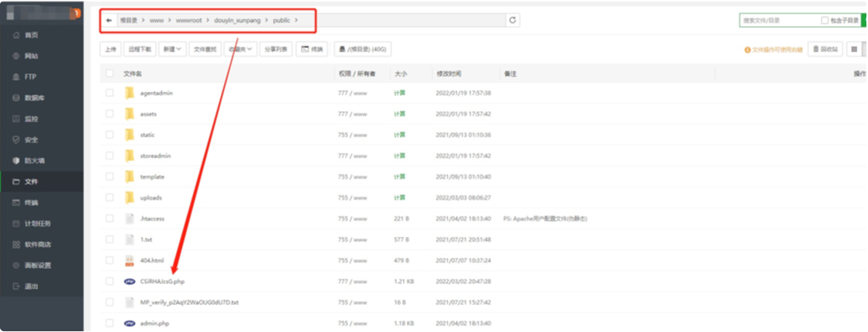Image resolution: width=868 pixels, height=332 pixels.
Task: Check the box beside agentadmin folder
Action: [110, 93]
